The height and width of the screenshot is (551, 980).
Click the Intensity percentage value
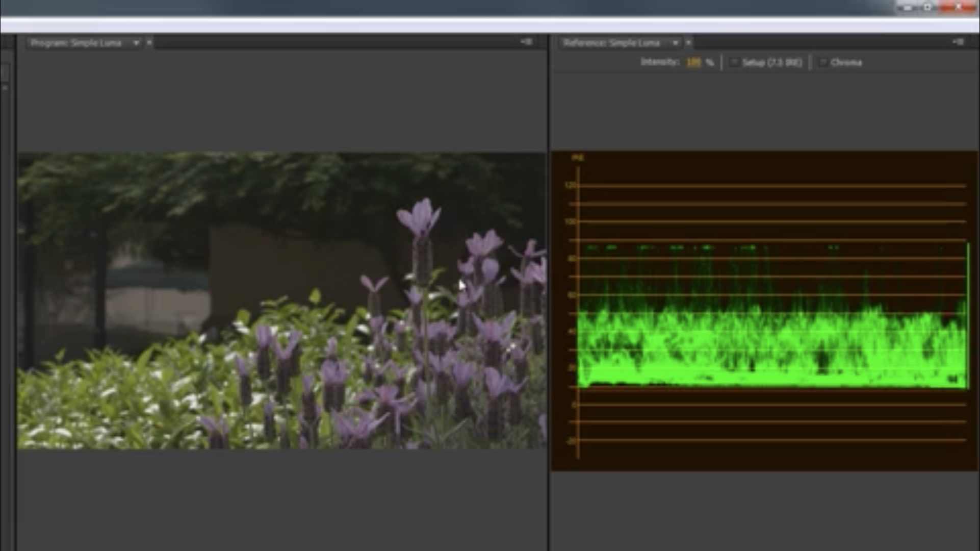(x=693, y=62)
